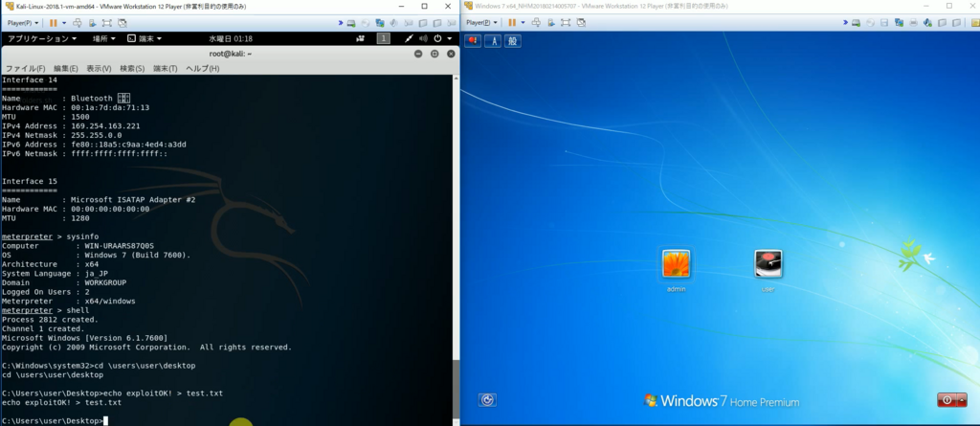Pause the Kali virtual machine

[x=53, y=23]
